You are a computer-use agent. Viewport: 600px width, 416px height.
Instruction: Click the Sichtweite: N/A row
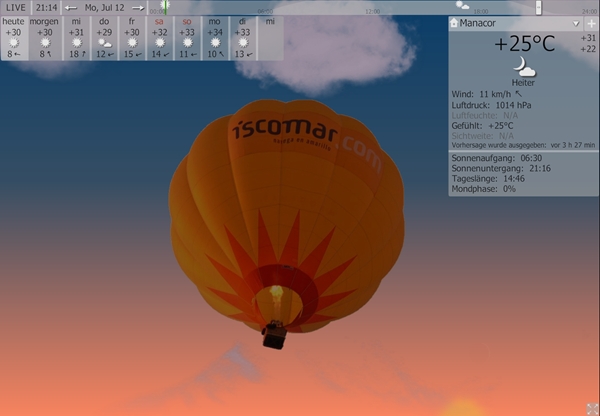(482, 136)
